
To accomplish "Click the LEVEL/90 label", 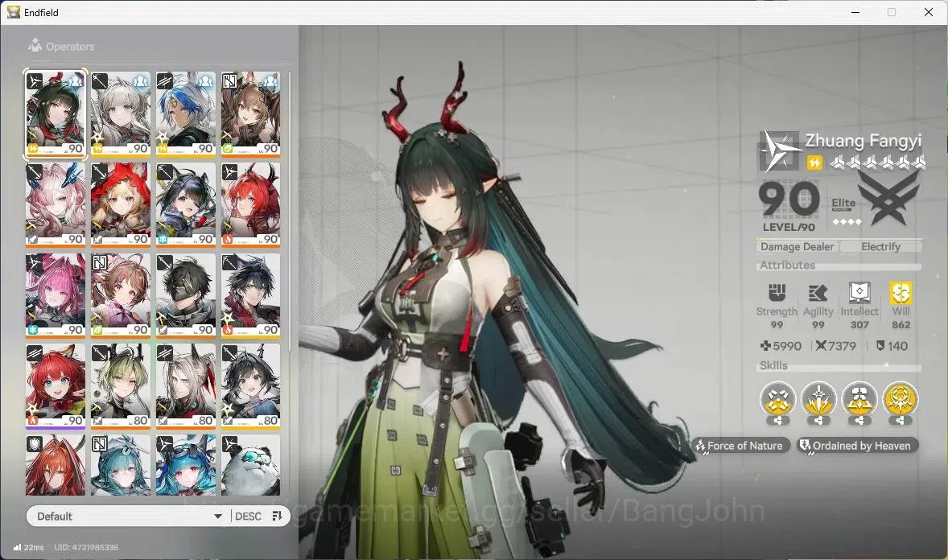I will [789, 228].
